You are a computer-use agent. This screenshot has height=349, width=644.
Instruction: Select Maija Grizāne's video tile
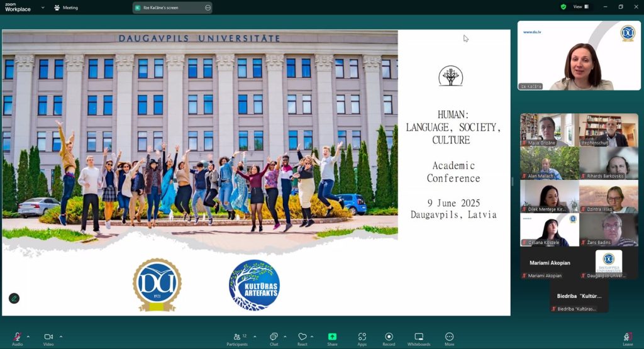coord(550,130)
